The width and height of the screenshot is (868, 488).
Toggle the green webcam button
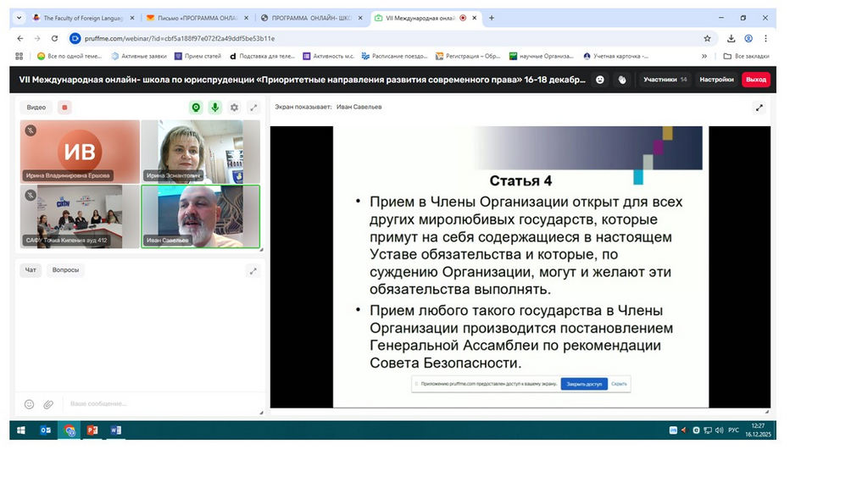click(196, 108)
